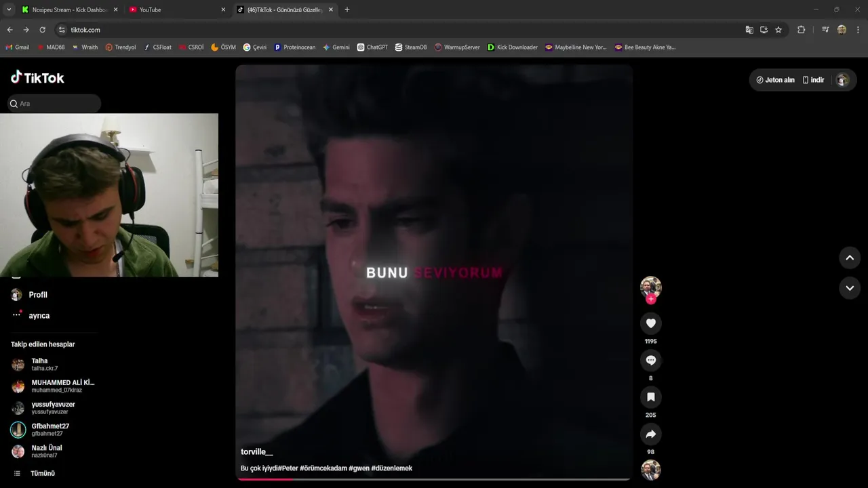Click the translate page icon
The width and height of the screenshot is (868, 488).
pyautogui.click(x=749, y=30)
